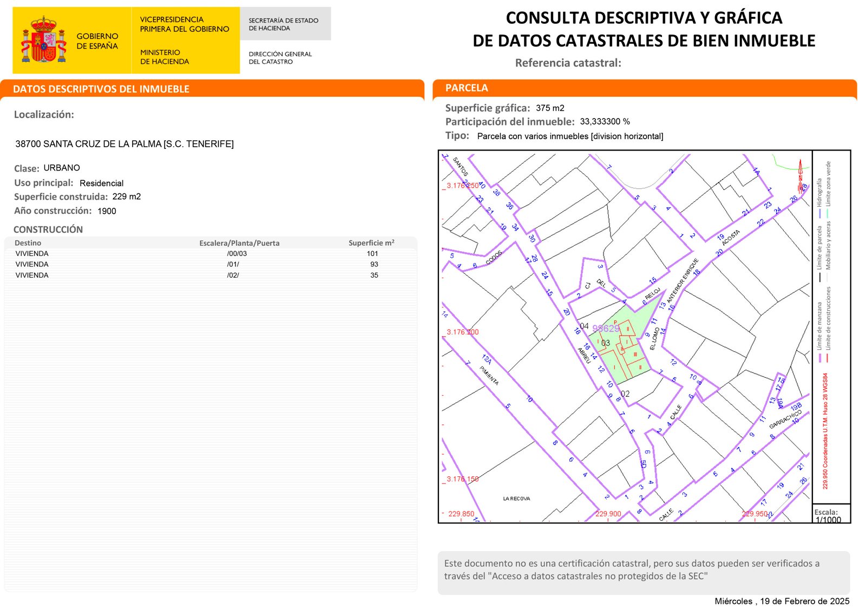The image size is (866, 616).
Task: Click the Parcela con varios inmuebles type text
Action: tap(570, 136)
